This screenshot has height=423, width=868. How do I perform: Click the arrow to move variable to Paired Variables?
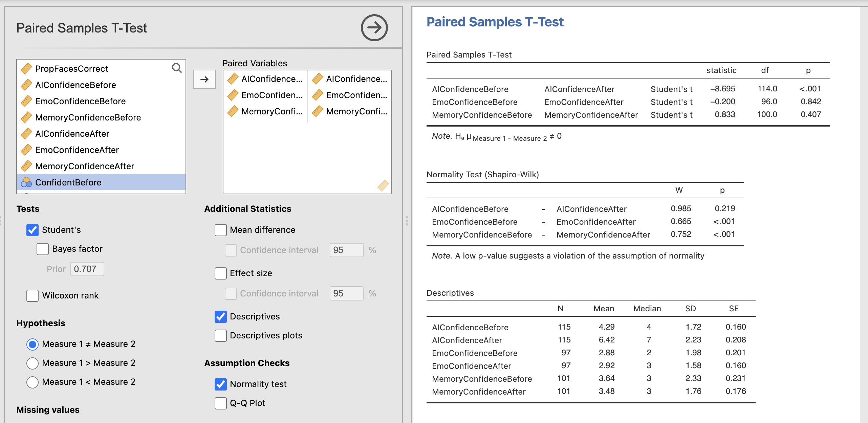tap(204, 79)
